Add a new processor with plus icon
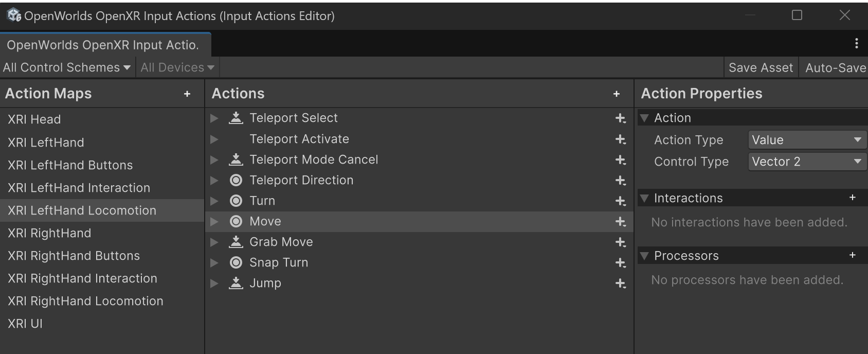 [x=852, y=255]
